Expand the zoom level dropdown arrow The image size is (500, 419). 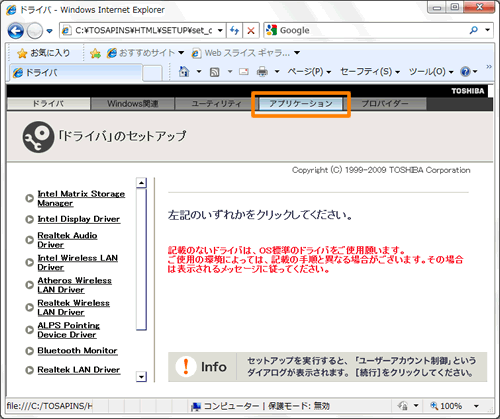point(476,406)
